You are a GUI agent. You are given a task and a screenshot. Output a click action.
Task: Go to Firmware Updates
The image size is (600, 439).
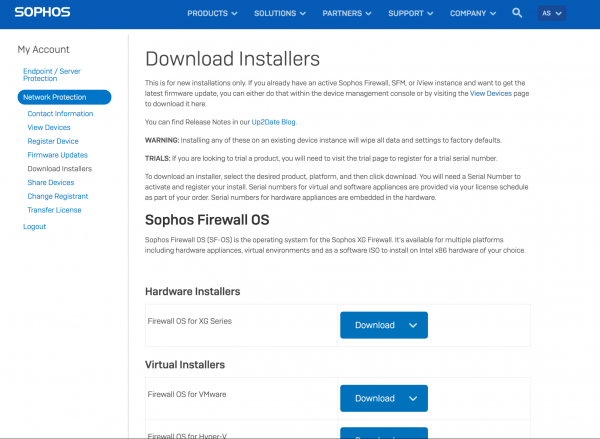[x=57, y=155]
